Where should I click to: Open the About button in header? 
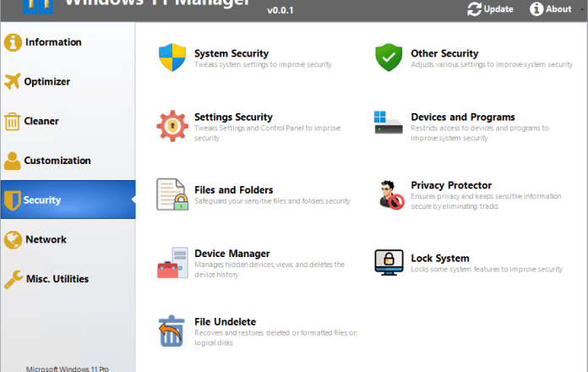point(550,9)
